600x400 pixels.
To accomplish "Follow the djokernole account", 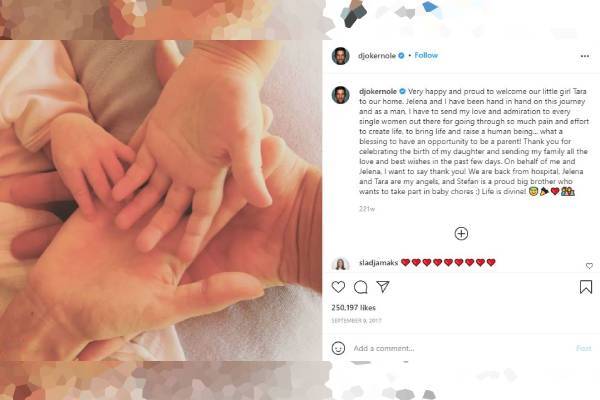I will tap(426, 55).
